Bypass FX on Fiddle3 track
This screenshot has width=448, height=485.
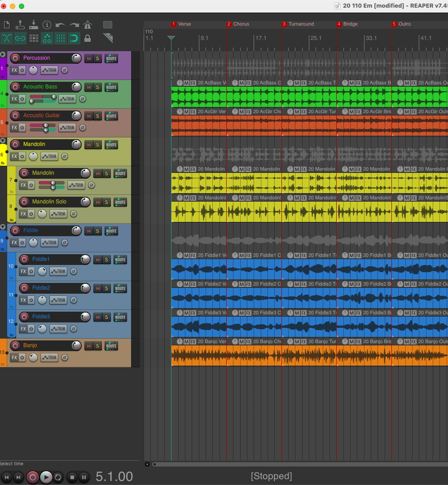point(31,329)
